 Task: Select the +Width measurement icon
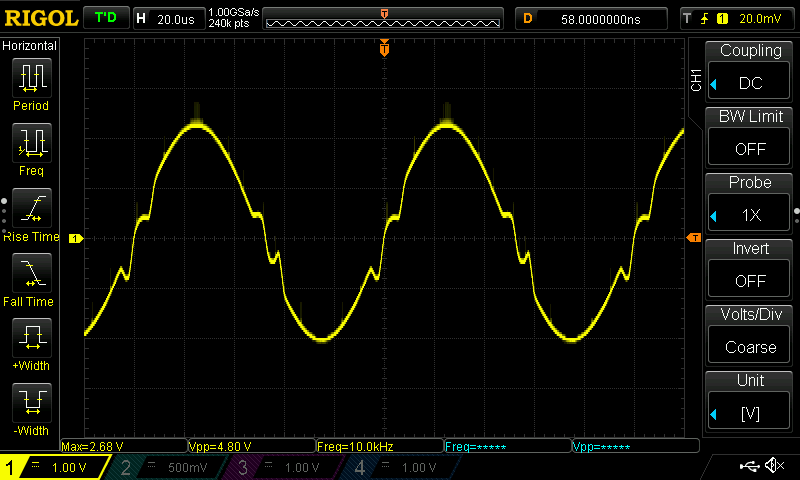pyautogui.click(x=31, y=337)
